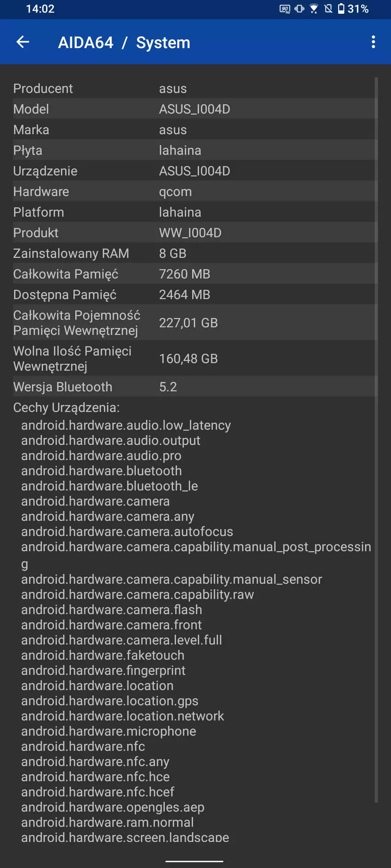Viewport: 391px width, 868px height.
Task: Tap the Wi-Fi signal status icon
Action: [314, 9]
